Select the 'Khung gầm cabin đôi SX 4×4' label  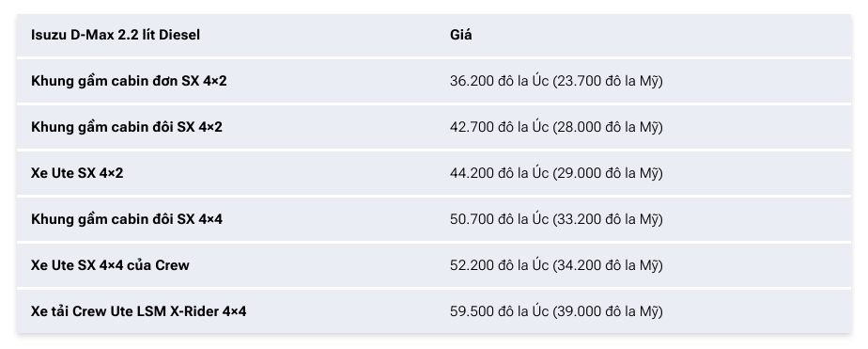(x=126, y=219)
